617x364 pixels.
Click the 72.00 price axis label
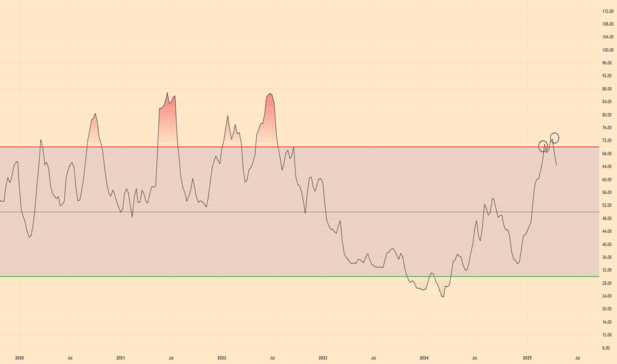coord(608,140)
